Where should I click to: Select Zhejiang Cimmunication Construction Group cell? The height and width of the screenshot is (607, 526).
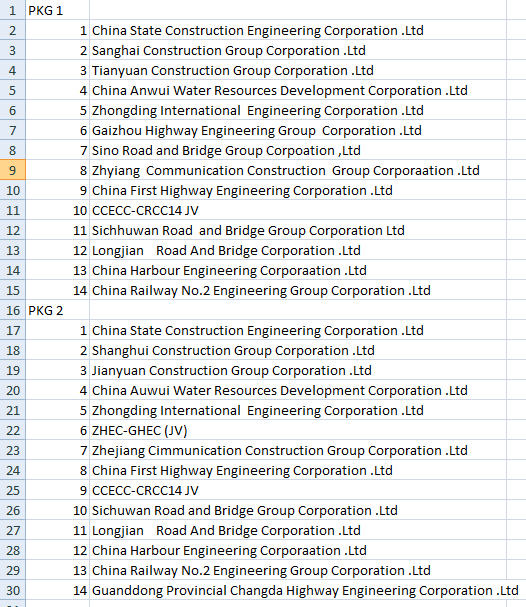(x=298, y=451)
